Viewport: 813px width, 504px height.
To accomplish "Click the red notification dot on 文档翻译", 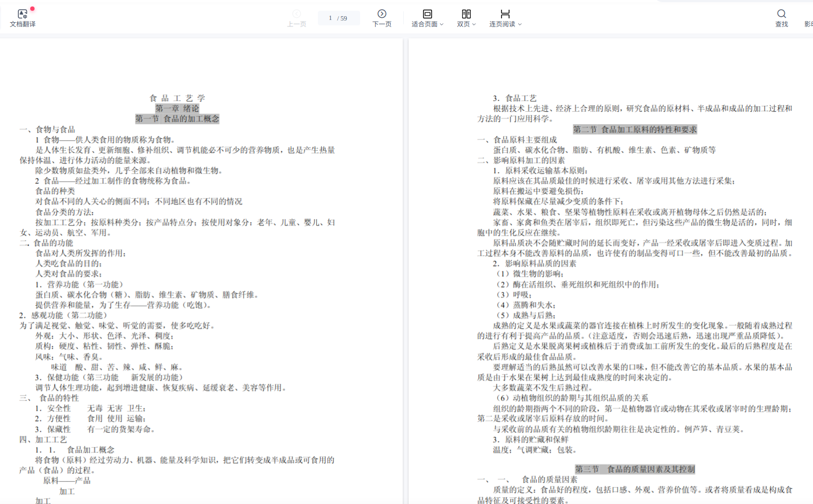I will [32, 9].
